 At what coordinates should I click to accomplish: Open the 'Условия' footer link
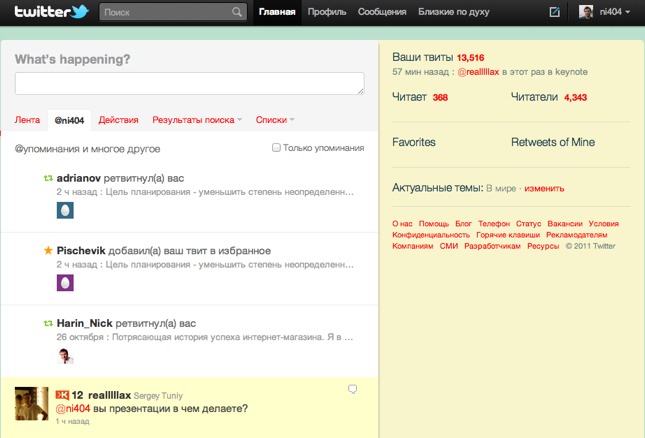tap(603, 224)
